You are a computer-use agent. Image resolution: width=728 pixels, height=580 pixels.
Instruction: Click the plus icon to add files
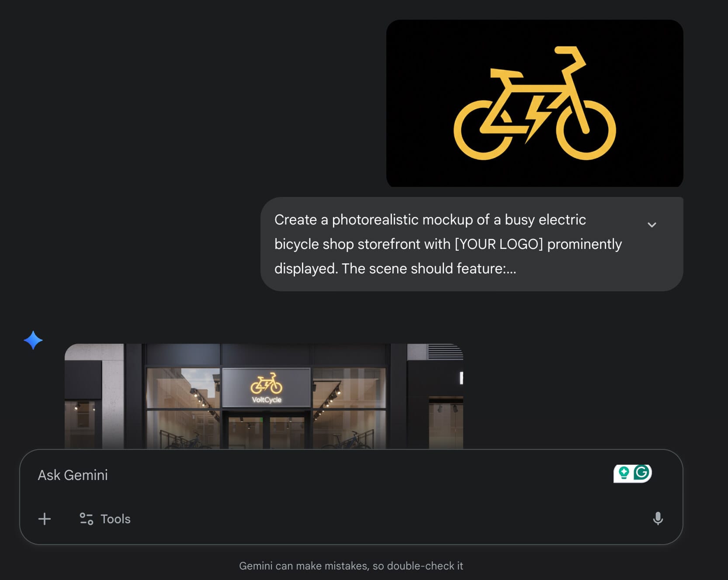[x=45, y=519]
